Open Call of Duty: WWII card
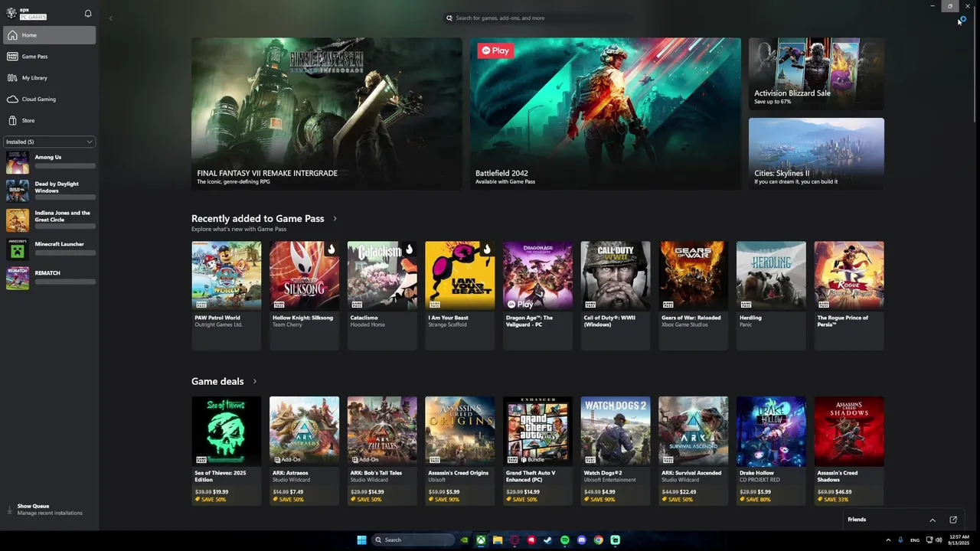Screen dimensions: 980x551 point(616,295)
